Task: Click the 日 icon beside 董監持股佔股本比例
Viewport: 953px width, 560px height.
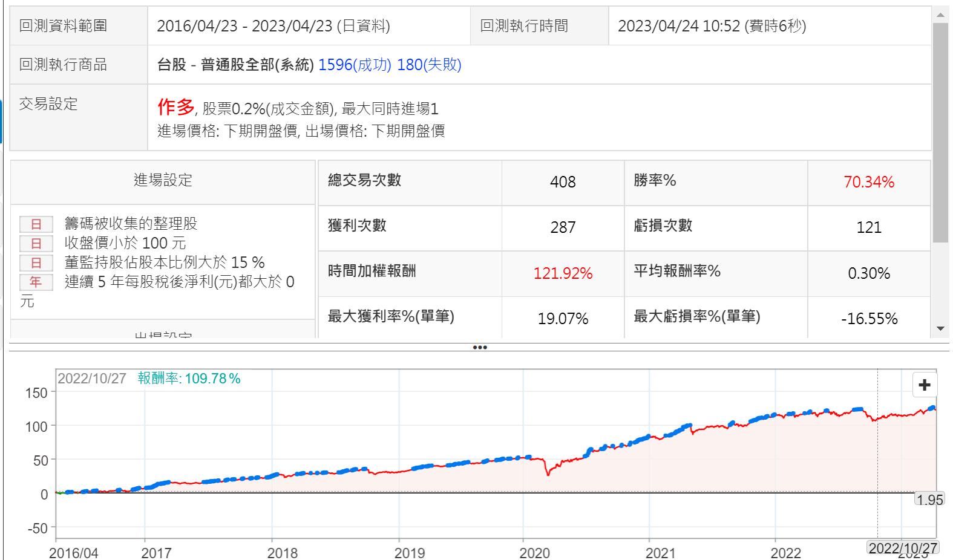Action: pyautogui.click(x=36, y=263)
